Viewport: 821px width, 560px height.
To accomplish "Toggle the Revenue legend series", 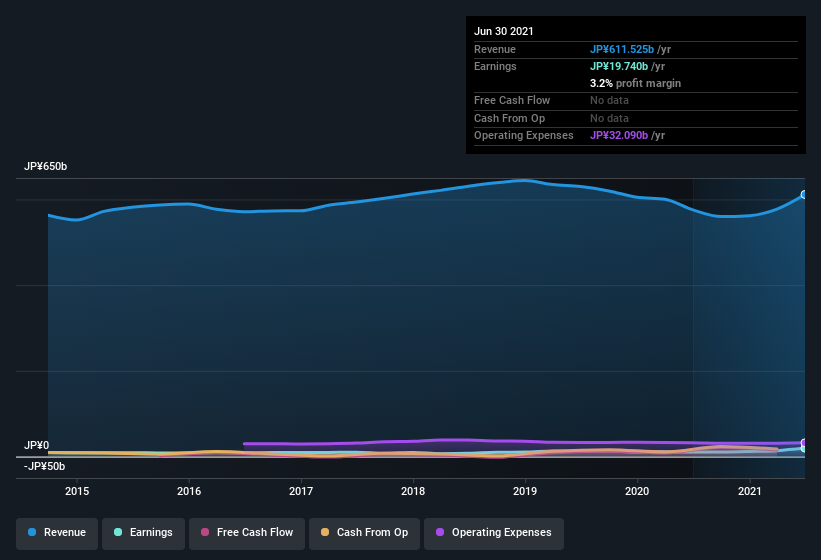I will pos(57,533).
